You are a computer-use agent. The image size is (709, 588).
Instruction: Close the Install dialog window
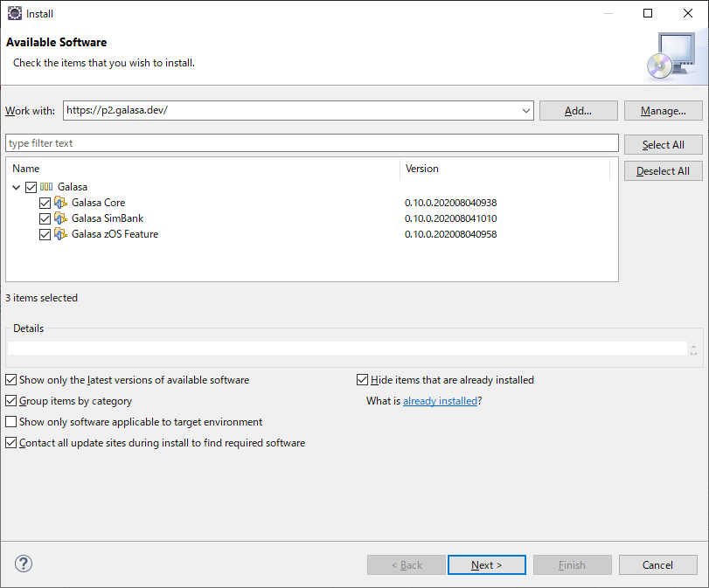[x=688, y=13]
